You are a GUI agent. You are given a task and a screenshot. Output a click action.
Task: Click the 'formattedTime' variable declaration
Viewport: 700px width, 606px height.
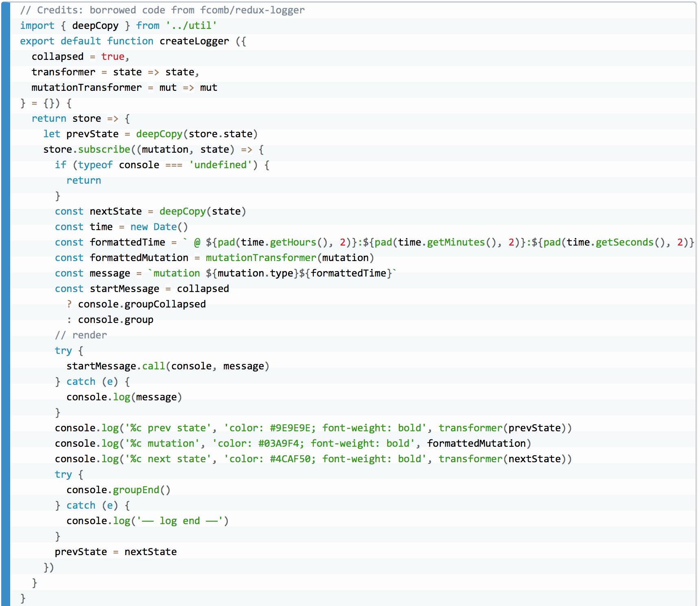(127, 242)
